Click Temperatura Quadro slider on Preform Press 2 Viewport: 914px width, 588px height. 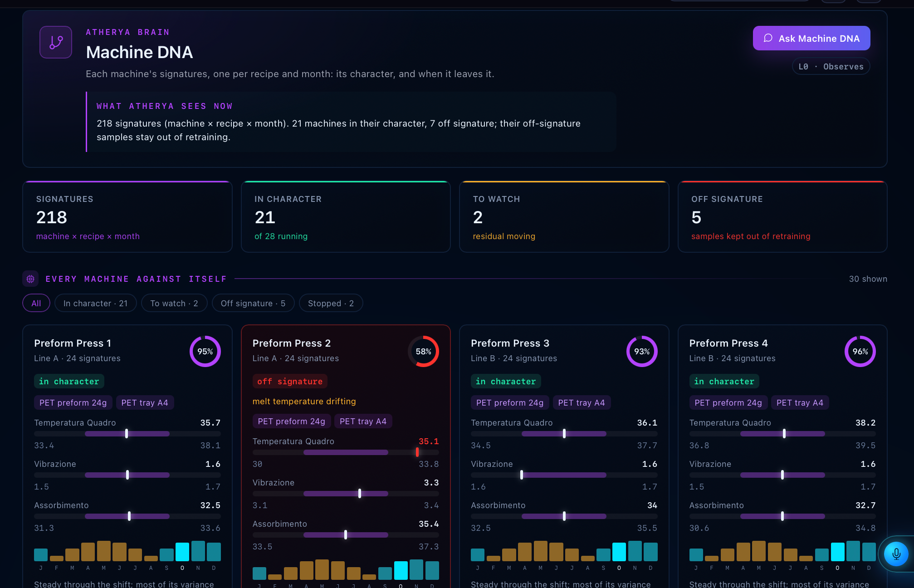click(346, 452)
